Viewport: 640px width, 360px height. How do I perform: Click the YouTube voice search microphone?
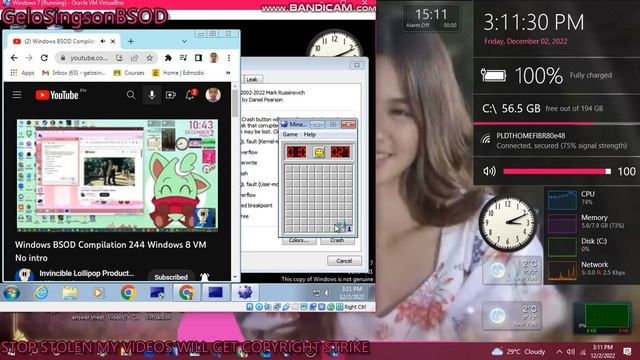[x=151, y=95]
